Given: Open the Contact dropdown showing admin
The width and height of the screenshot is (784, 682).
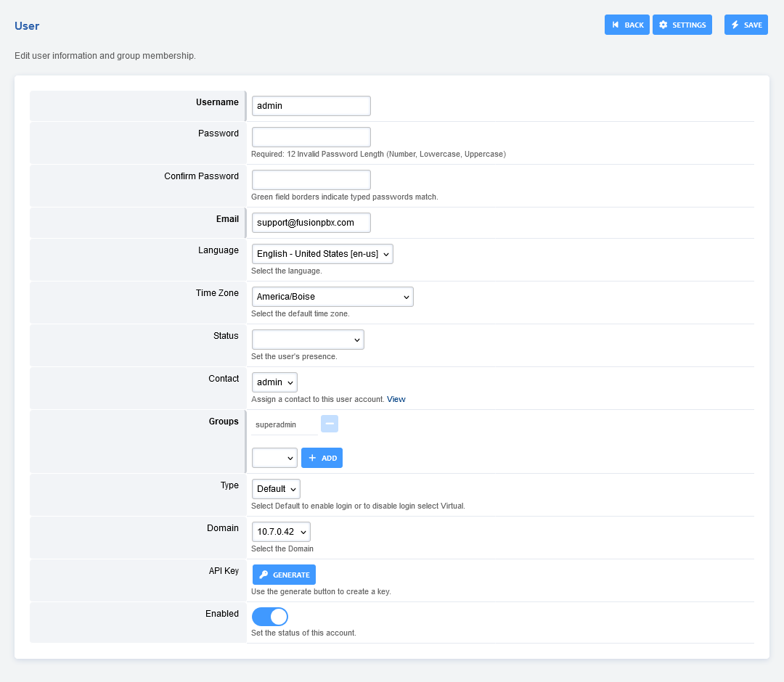Looking at the screenshot, I should click(x=274, y=382).
